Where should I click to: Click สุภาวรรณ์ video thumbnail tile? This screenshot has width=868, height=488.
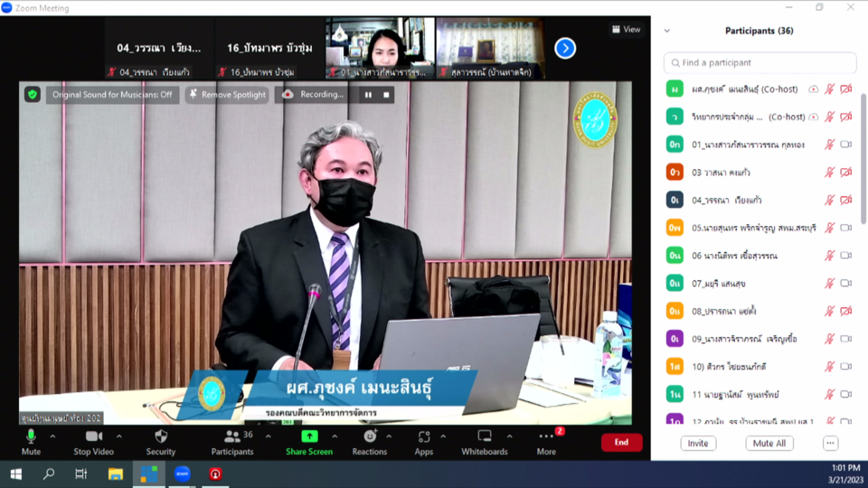[x=490, y=48]
